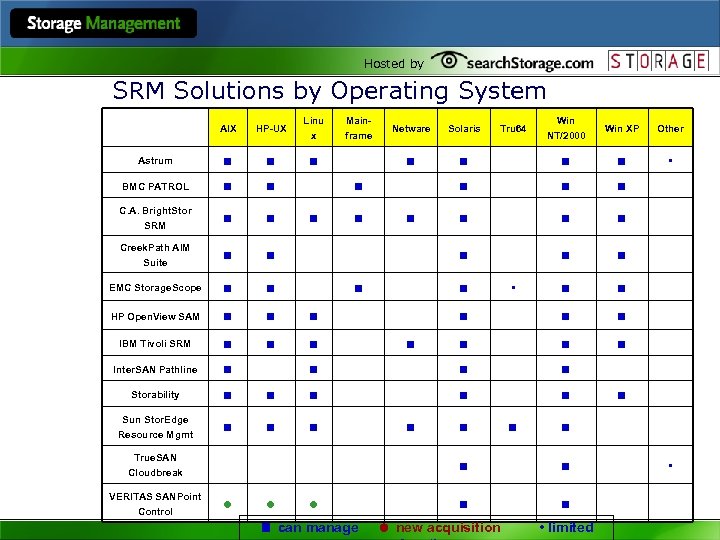The width and height of the screenshot is (720, 540).
Task: Click the Astrum AIX blue square marker
Action: point(228,161)
